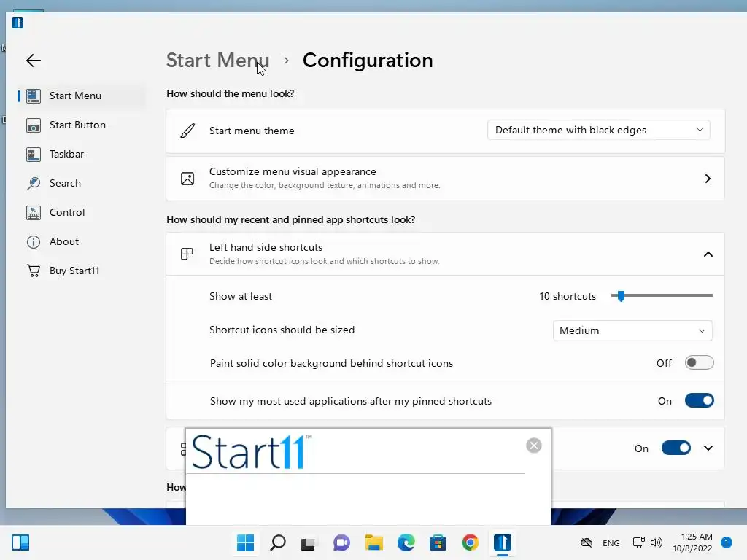Collapse Left hand side shortcuts section

(x=708, y=254)
